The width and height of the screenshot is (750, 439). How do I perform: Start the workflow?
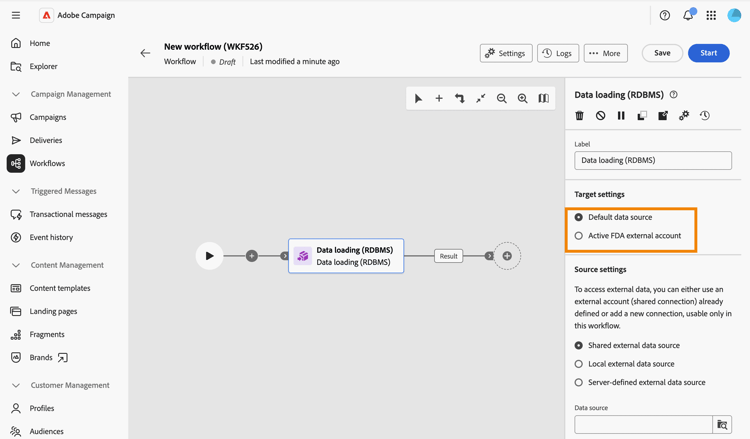point(708,53)
